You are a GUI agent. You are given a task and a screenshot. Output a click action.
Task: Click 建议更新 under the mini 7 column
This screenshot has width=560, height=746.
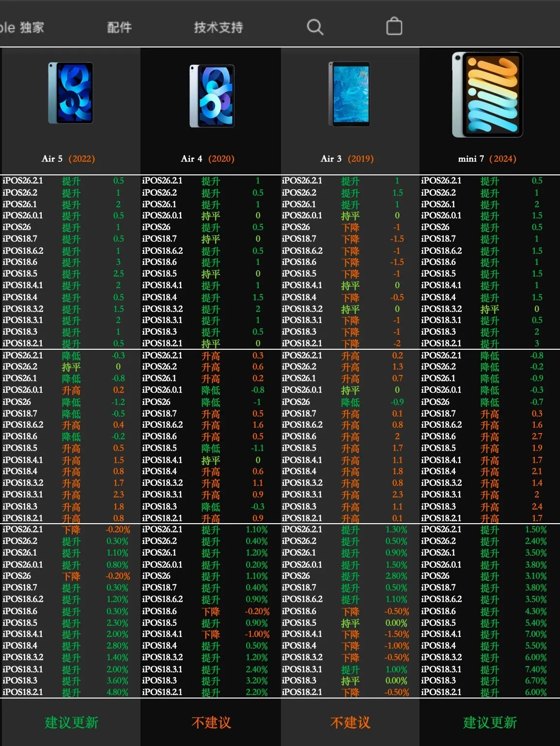(490, 723)
